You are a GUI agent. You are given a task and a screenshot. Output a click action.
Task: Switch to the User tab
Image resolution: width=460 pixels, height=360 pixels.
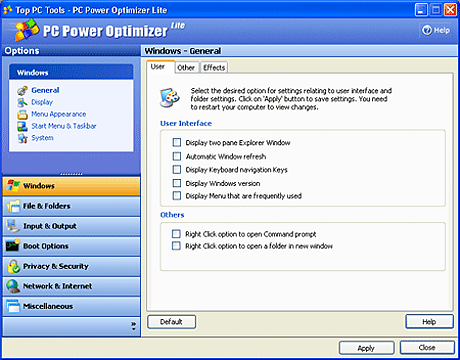pyautogui.click(x=161, y=67)
